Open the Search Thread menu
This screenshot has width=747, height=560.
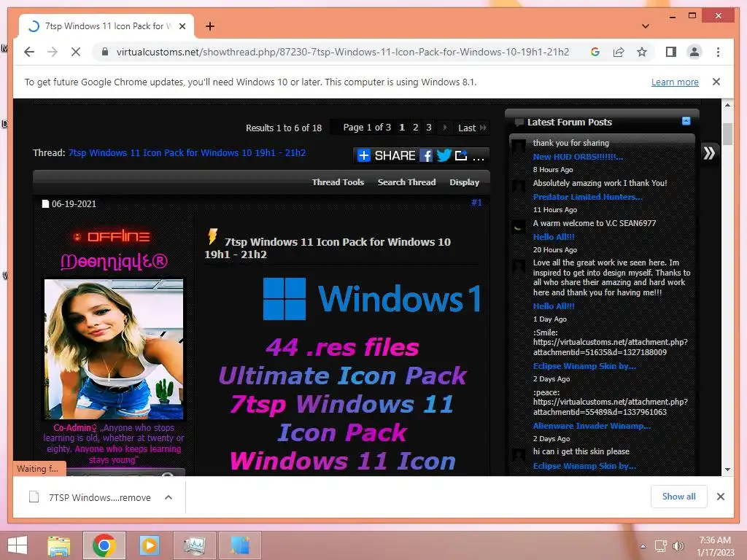coord(406,182)
